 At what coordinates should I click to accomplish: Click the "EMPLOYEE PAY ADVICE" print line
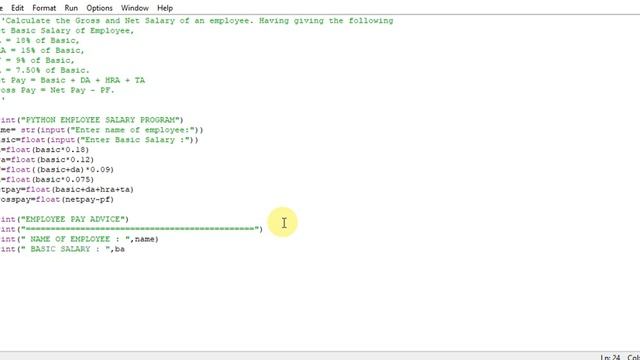coord(64,219)
